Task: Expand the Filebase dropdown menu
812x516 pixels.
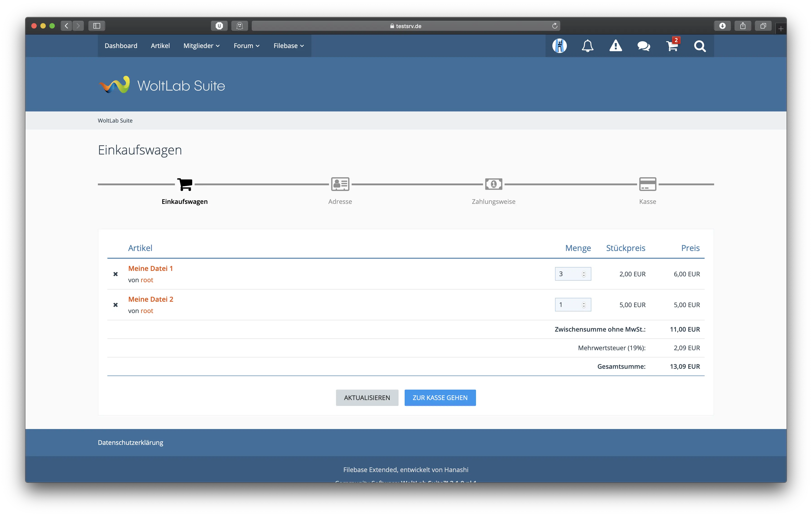Action: click(x=289, y=46)
